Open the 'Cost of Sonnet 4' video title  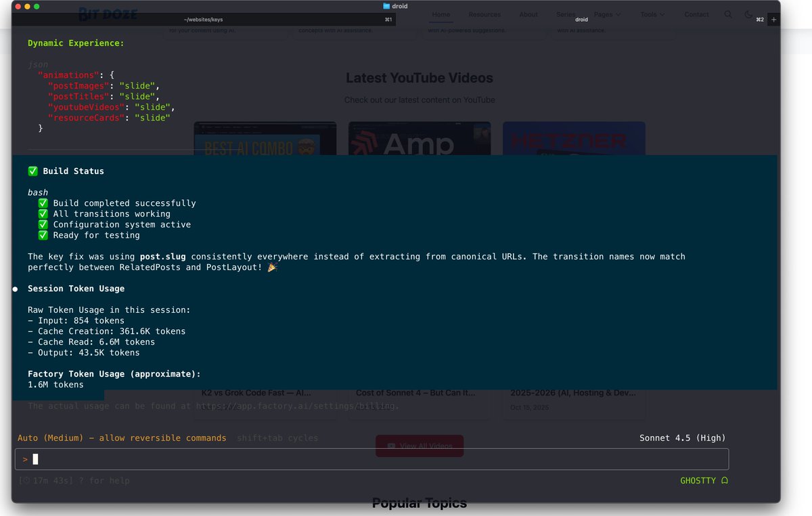[x=415, y=393]
